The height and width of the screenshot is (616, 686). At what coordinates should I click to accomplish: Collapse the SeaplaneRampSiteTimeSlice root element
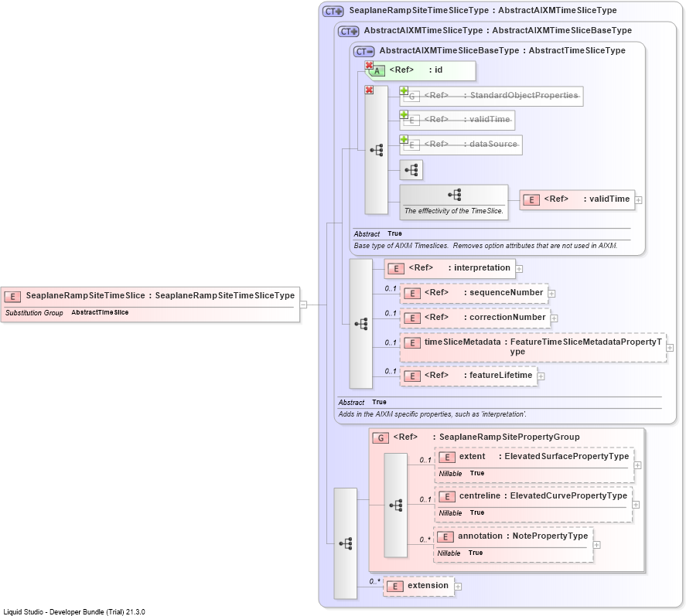point(303,305)
